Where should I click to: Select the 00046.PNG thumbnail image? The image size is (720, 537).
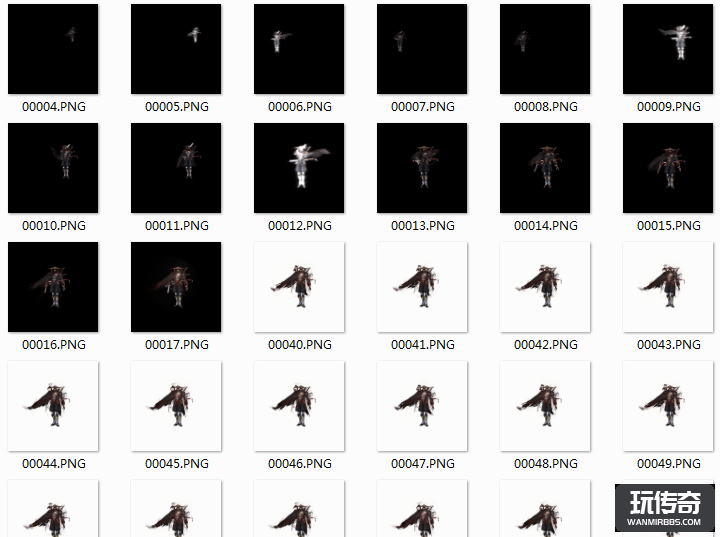[299, 406]
